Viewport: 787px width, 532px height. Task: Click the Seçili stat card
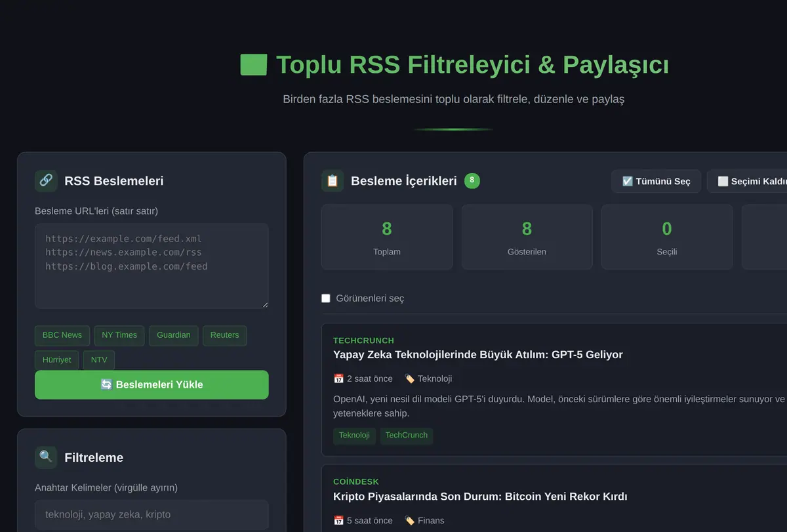(x=667, y=237)
